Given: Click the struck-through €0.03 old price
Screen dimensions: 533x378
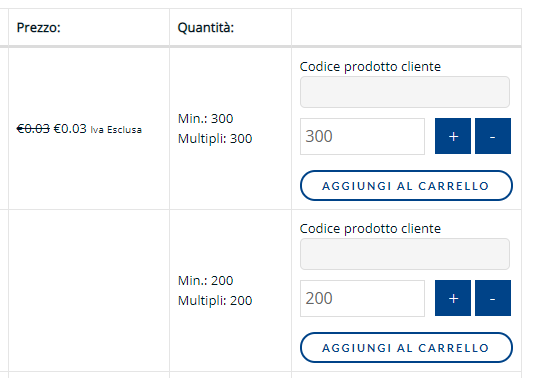Looking at the screenshot, I should click(33, 129).
